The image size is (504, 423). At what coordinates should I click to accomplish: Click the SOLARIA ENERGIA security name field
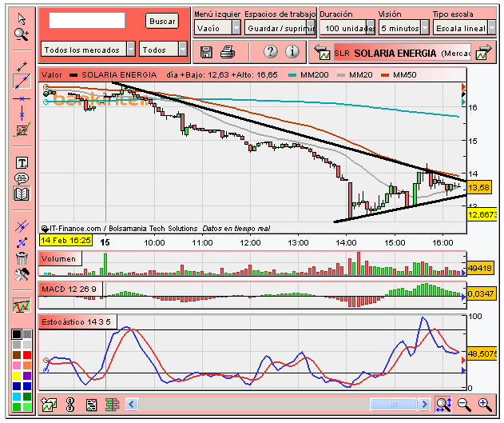coord(403,53)
